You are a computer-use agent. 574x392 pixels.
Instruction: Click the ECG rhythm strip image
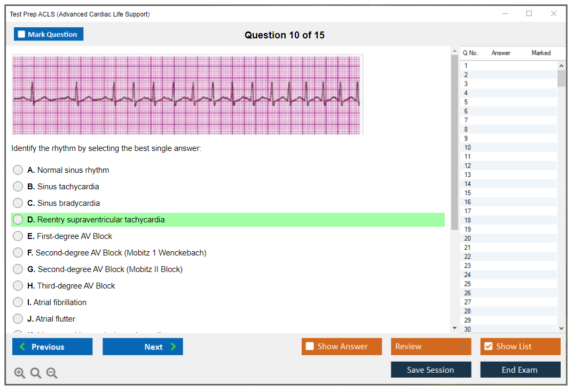[187, 94]
